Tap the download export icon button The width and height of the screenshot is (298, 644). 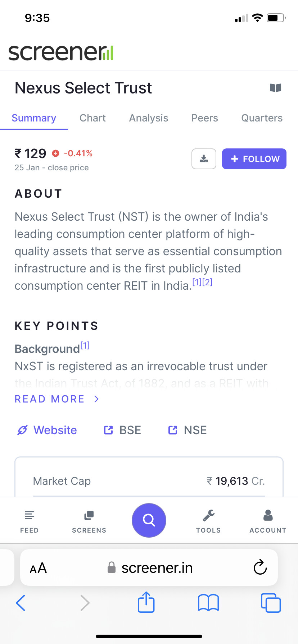click(x=204, y=158)
